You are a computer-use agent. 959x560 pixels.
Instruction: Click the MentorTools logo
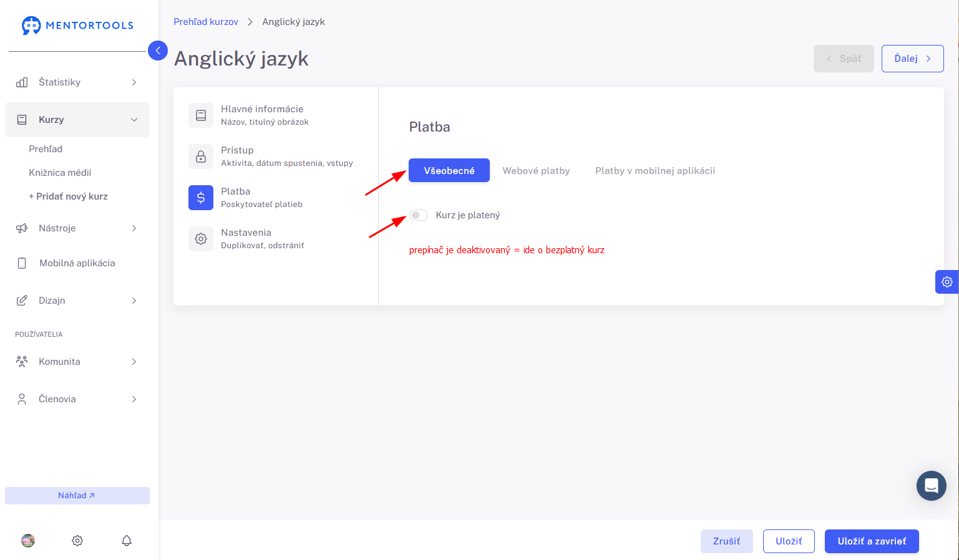[x=77, y=26]
